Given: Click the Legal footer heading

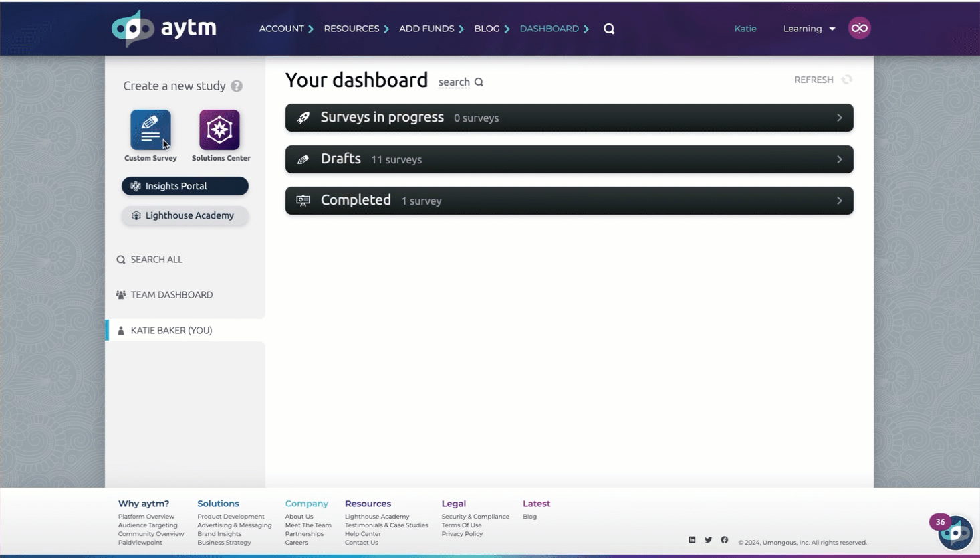Looking at the screenshot, I should 454,504.
